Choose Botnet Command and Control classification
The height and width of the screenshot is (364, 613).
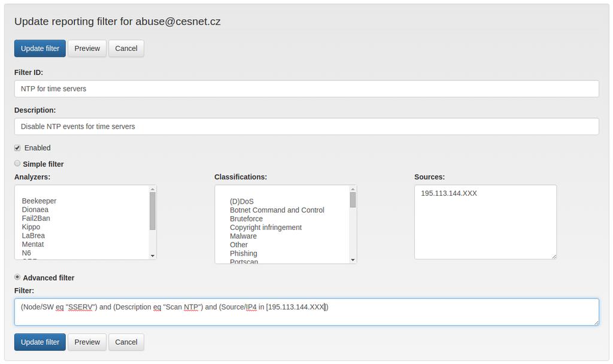[x=277, y=210]
